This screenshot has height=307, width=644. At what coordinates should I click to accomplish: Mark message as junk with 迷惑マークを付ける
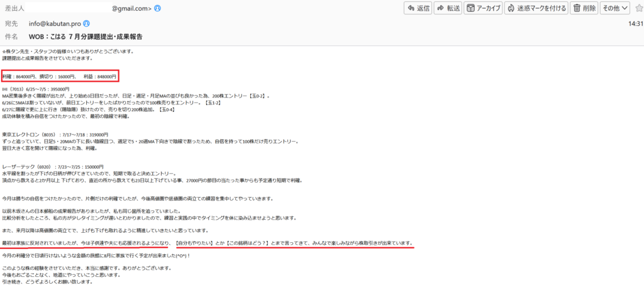coord(536,8)
